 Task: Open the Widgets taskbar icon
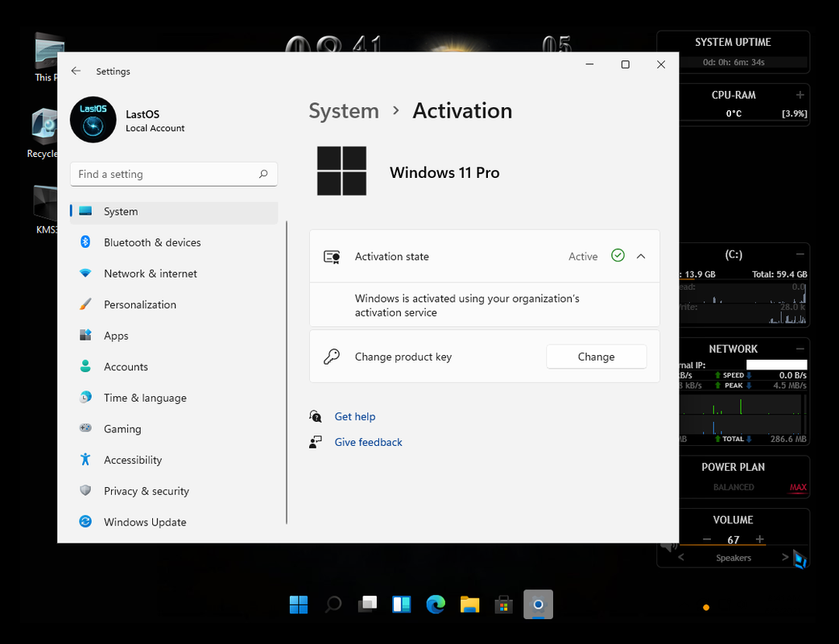pos(401,605)
